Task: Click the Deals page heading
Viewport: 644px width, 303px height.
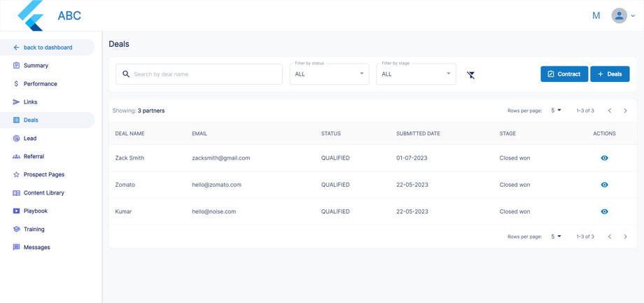Action: pos(119,44)
